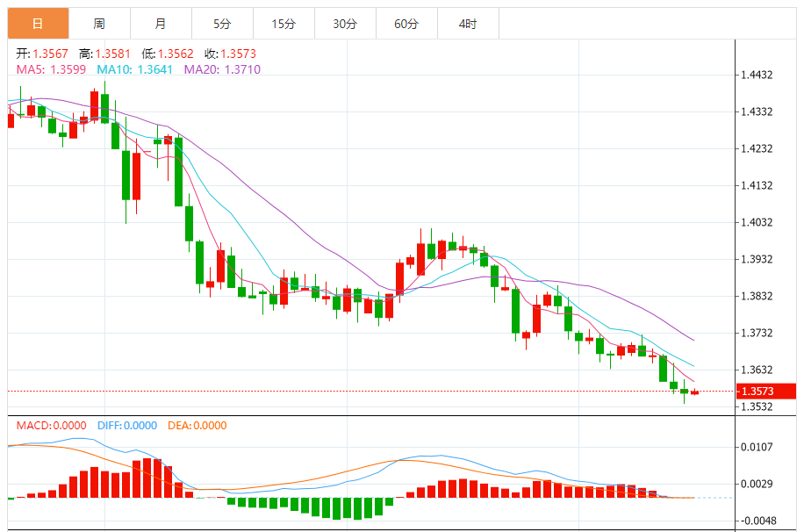Click the MACD:0.0000 label
The width and height of the screenshot is (804, 532).
coord(51,425)
